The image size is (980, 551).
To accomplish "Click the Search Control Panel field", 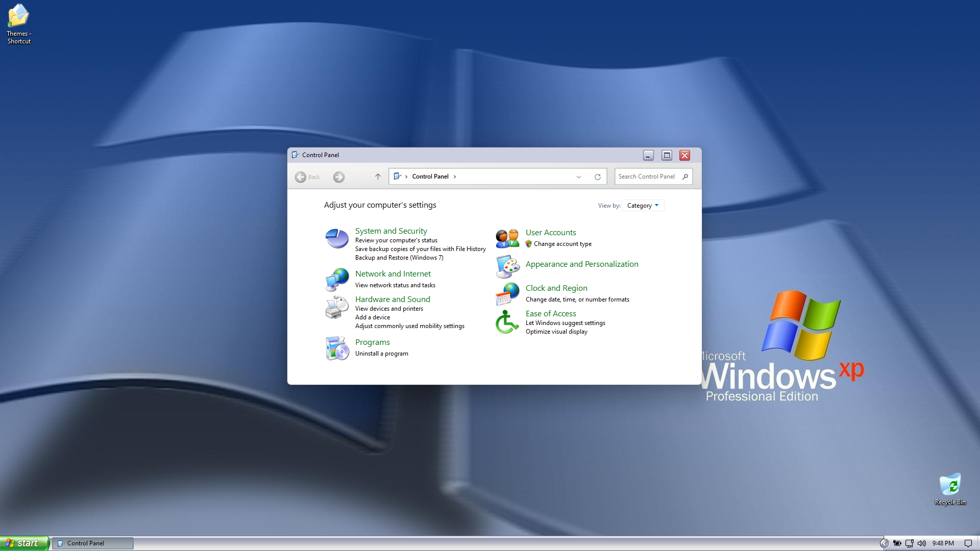I will 647,177.
